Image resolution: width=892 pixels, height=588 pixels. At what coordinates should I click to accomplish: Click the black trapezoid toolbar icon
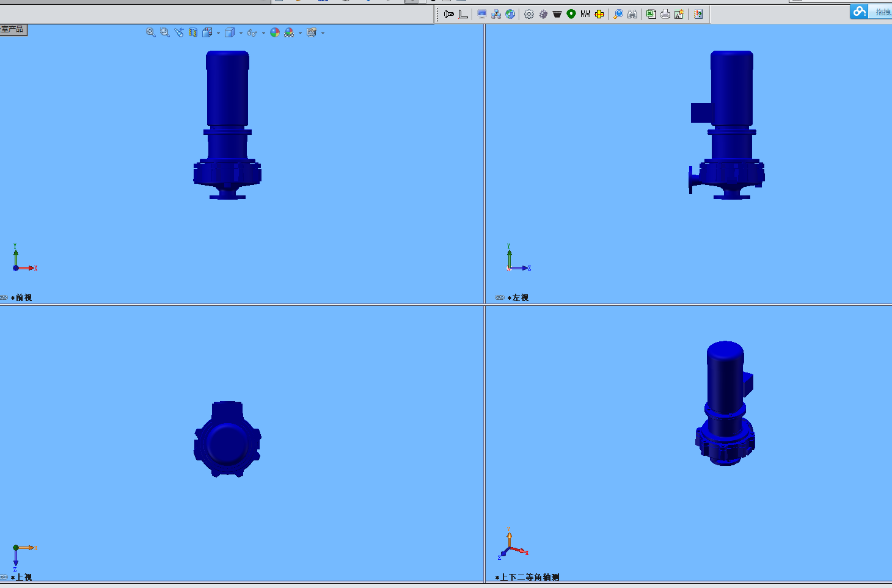click(557, 14)
